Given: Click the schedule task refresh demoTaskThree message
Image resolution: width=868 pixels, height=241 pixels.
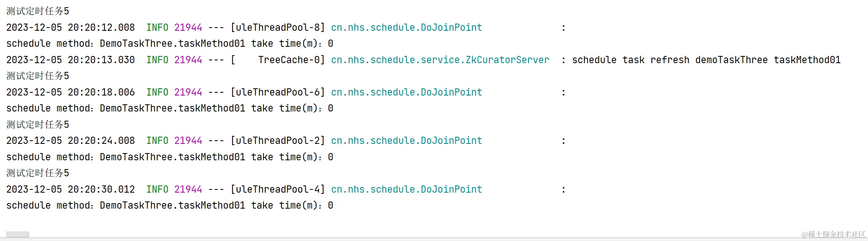Looking at the screenshot, I should click(x=706, y=60).
